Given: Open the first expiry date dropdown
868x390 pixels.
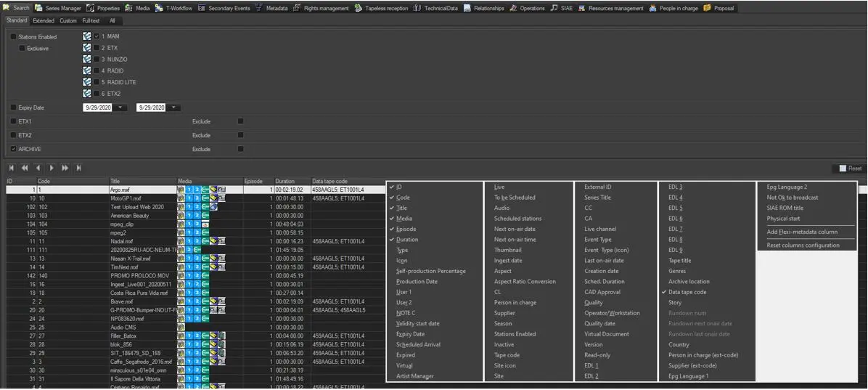Looking at the screenshot, I should [120, 107].
